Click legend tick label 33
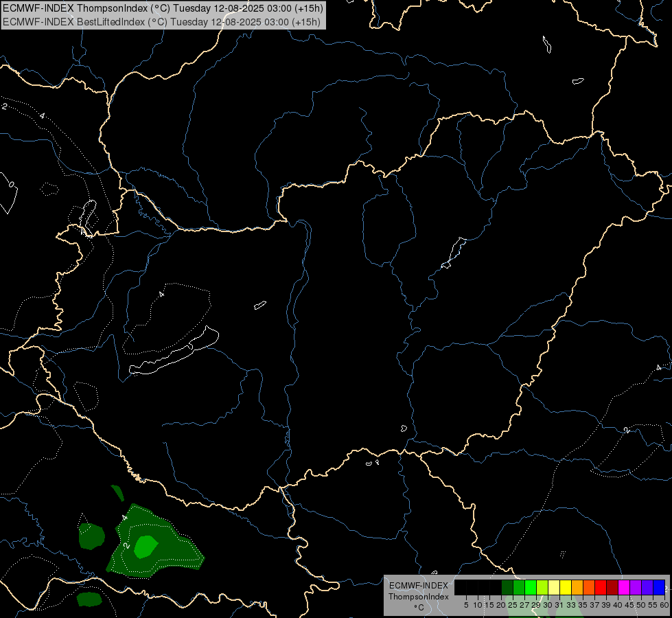672x618 pixels. 571,605
